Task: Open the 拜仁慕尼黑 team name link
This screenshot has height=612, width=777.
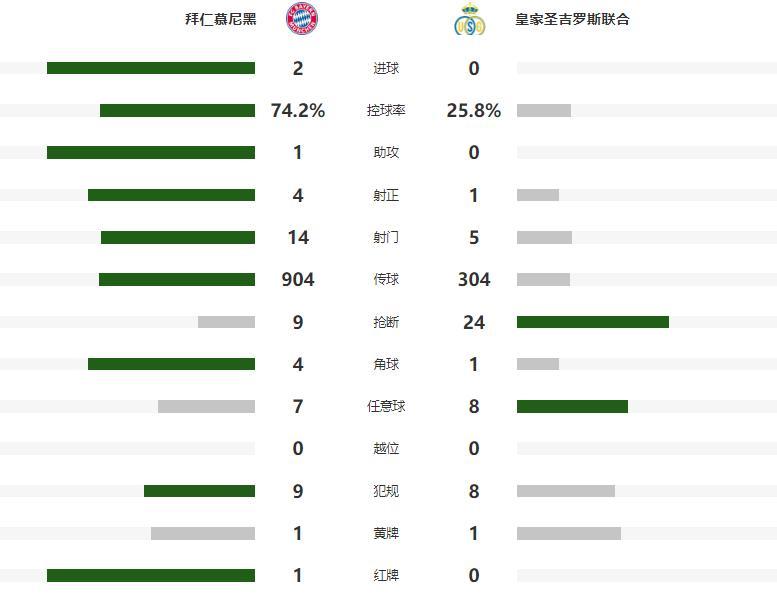Action: [x=220, y=19]
